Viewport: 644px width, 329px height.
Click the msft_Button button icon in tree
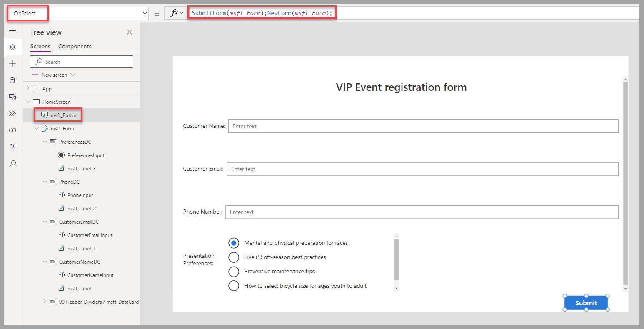tap(45, 115)
